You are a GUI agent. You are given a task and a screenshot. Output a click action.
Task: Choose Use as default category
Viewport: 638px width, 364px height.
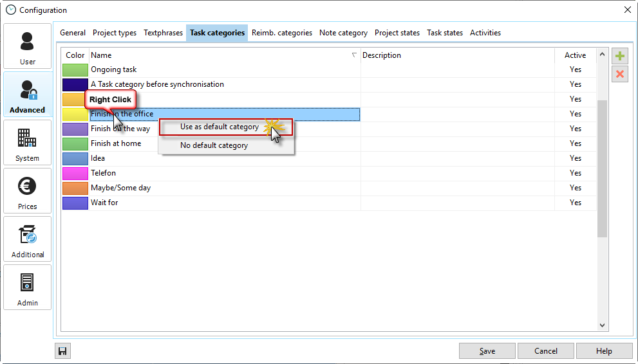click(220, 127)
